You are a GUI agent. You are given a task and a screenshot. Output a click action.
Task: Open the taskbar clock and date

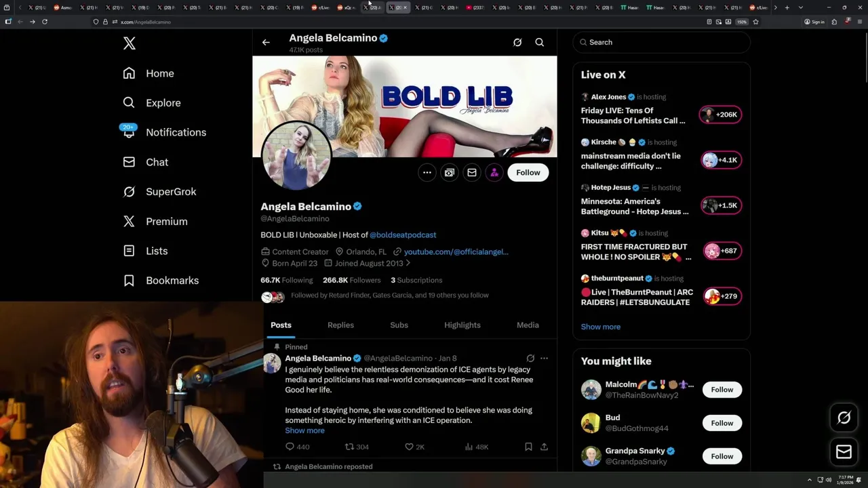pos(845,480)
